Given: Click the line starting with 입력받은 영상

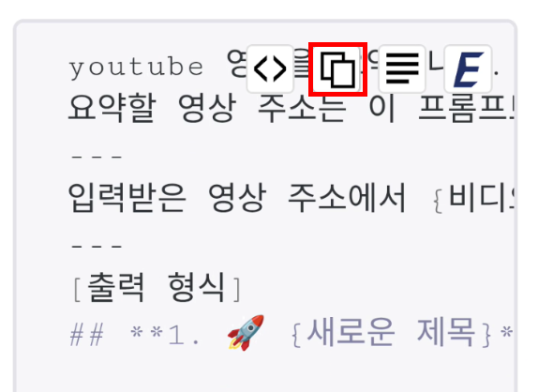Looking at the screenshot, I should [x=291, y=198].
